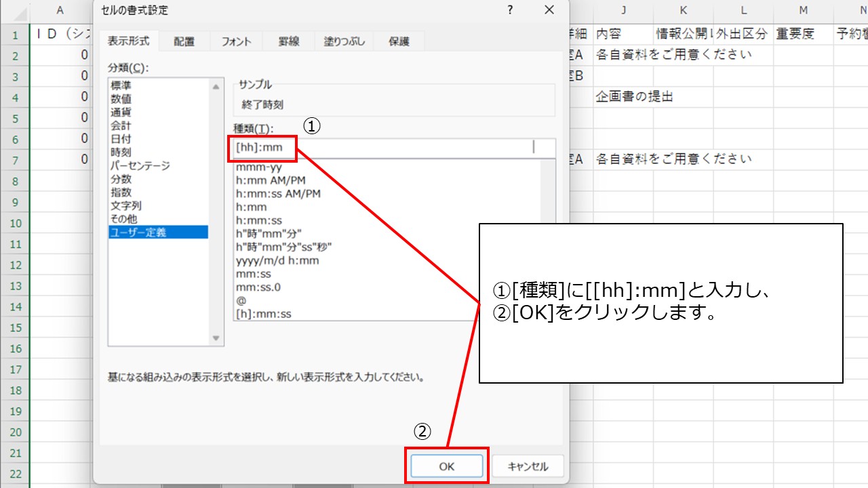This screenshot has height=488, width=868.
Task: Click 各自資料をご用意ください in row 7
Action: 674,160
